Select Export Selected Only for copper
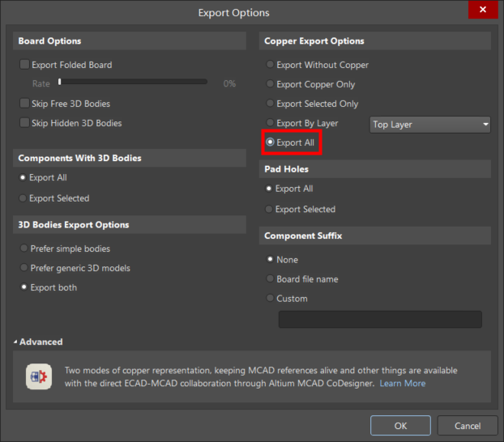 tap(270, 104)
